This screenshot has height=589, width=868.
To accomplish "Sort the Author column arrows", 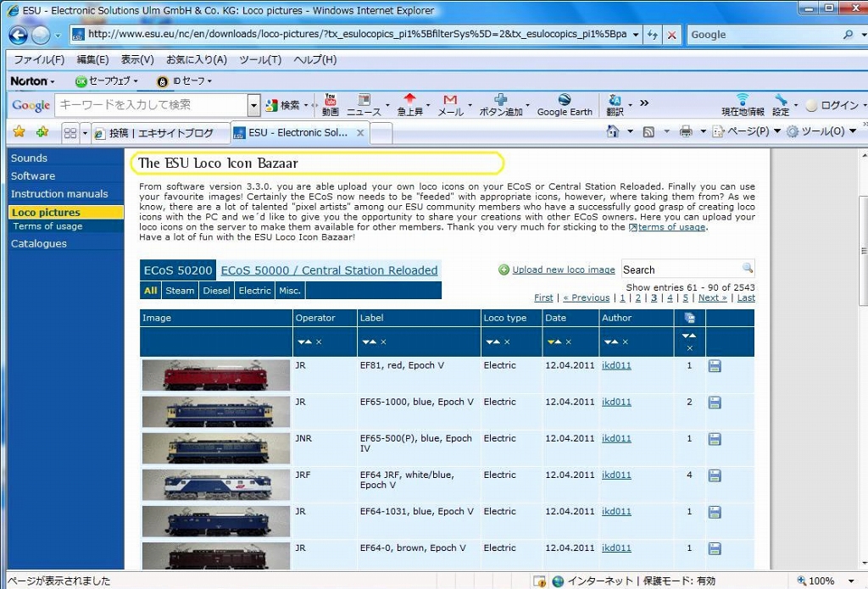I will pyautogui.click(x=611, y=342).
